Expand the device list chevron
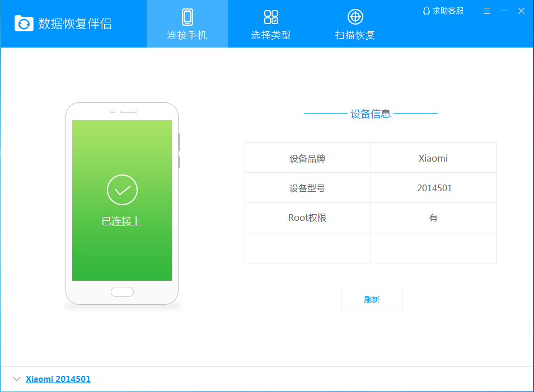Screen dimensions: 534x392 [17, 379]
